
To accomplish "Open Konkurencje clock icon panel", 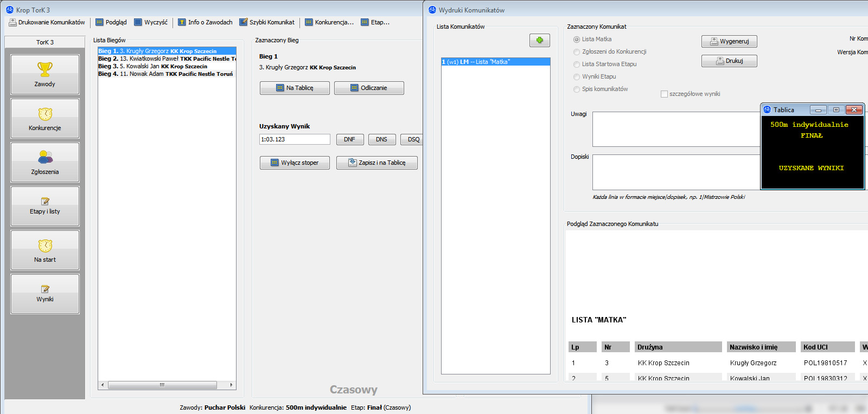I will click(45, 118).
